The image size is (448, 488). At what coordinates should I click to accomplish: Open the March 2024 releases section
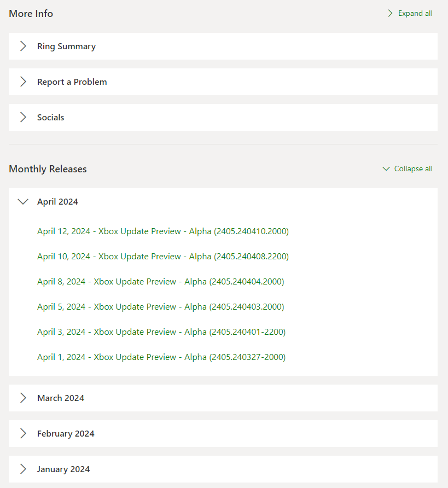point(61,398)
